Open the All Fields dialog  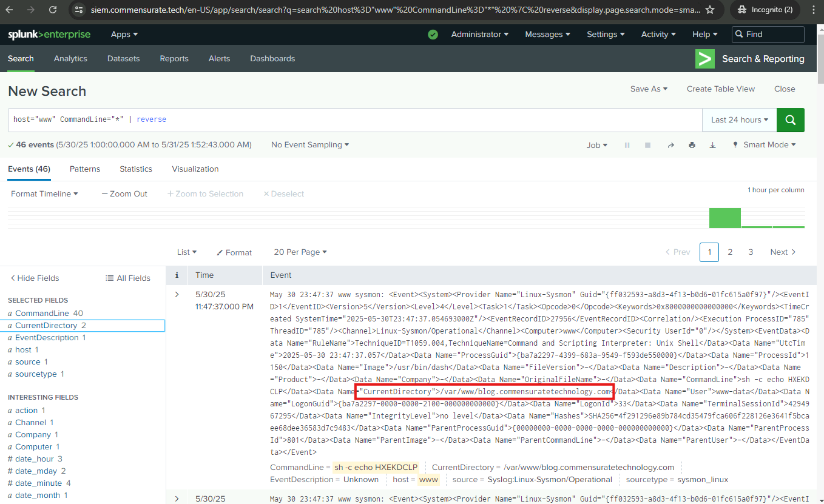[x=127, y=278]
